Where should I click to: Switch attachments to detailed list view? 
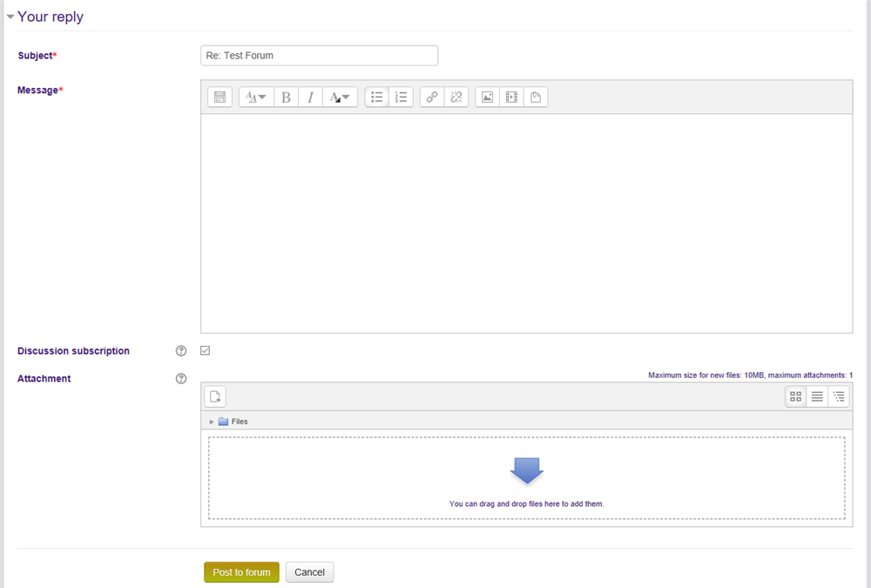pos(817,396)
